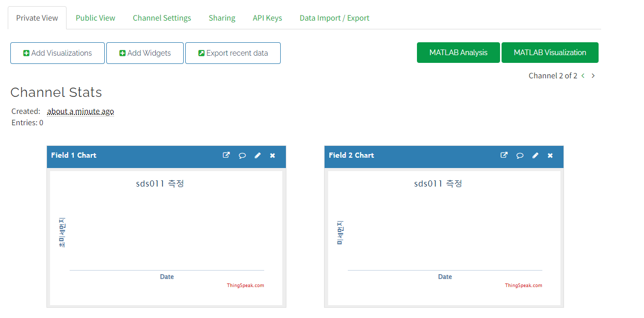
Task: Go to next channel arrow
Action: [x=593, y=76]
